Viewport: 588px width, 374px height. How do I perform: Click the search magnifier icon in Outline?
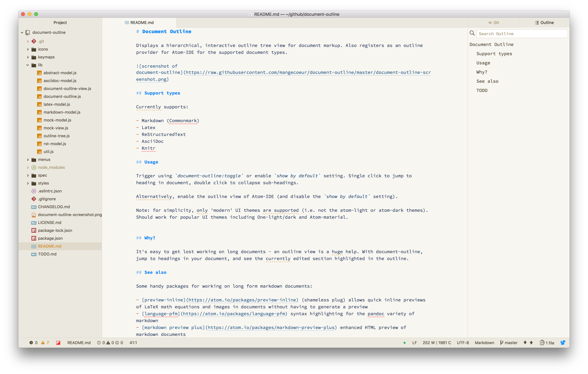(x=472, y=33)
